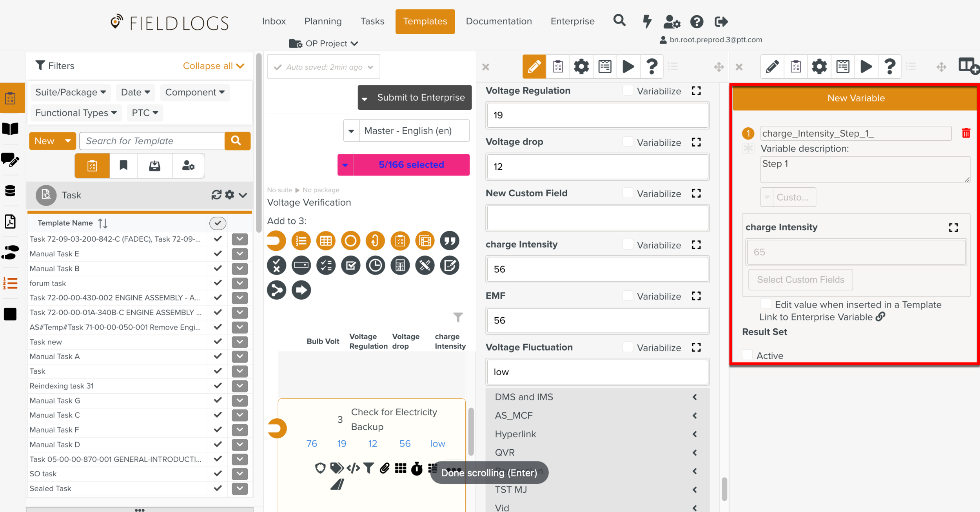The width and height of the screenshot is (980, 512).
Task: Open the gear settings in middle toolbar
Action: 581,67
